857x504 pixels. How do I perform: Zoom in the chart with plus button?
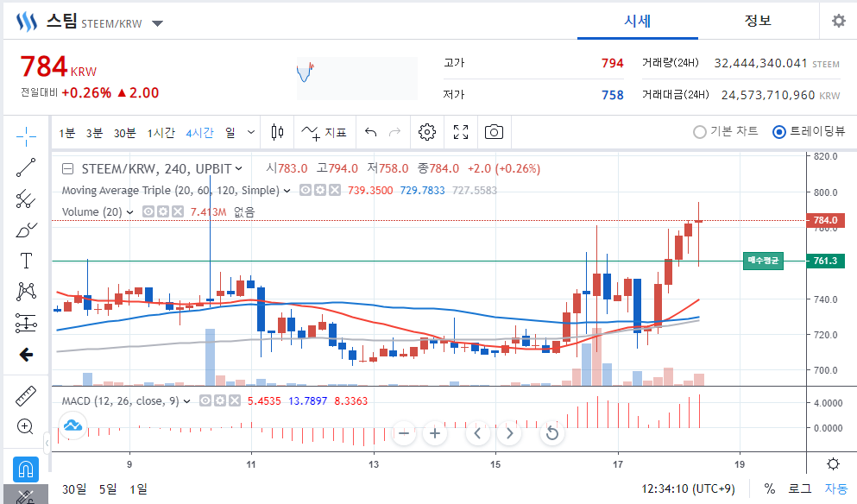tap(435, 433)
